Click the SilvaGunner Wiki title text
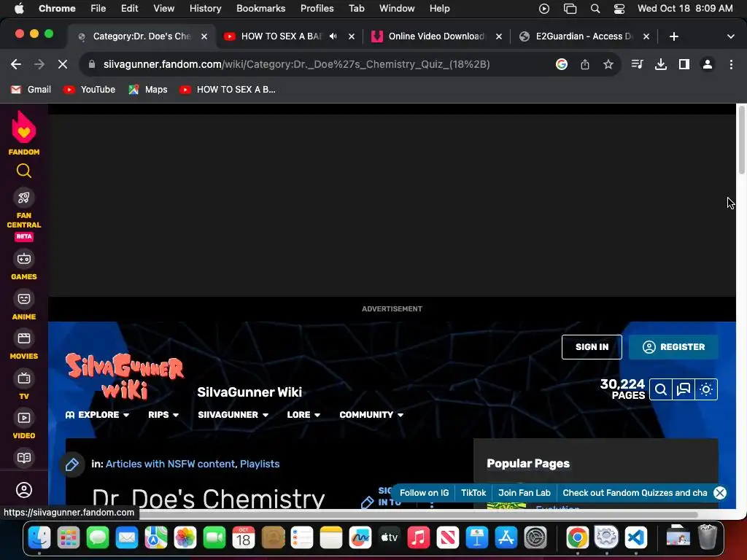Viewport: 747px width, 560px height. (249, 392)
